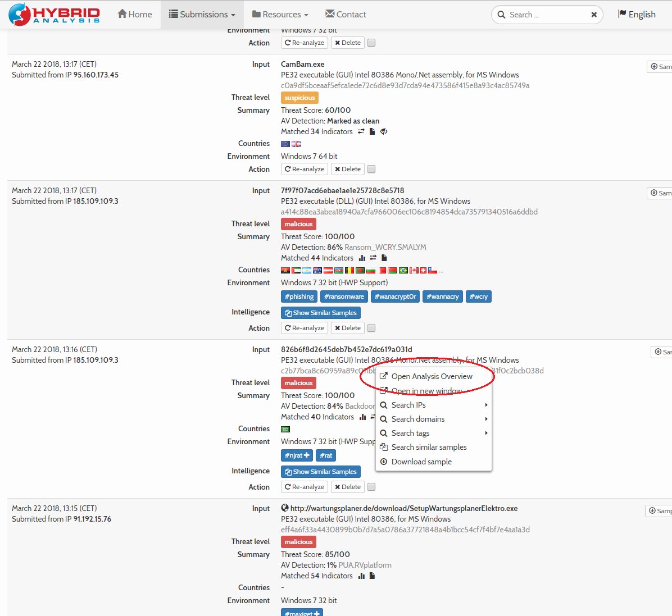Viewport: 672px width, 616px height.
Task: Open the Resources dropdown menu
Action: point(280,14)
